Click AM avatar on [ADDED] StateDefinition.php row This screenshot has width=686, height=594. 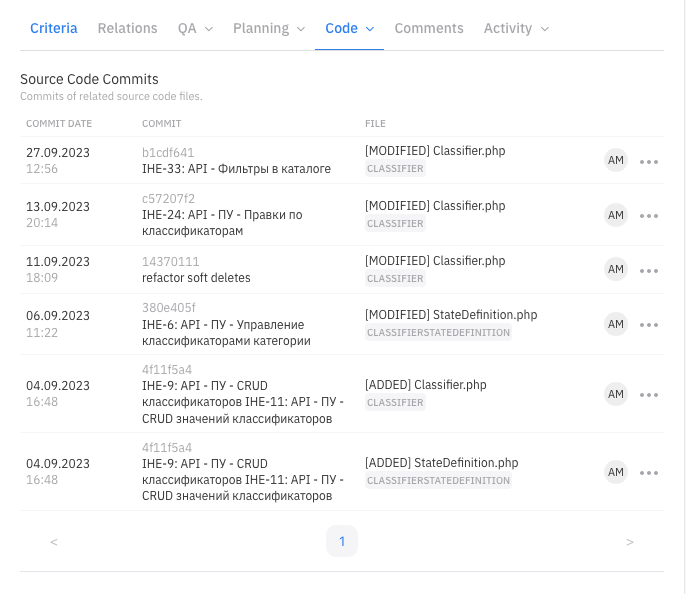[x=616, y=472]
